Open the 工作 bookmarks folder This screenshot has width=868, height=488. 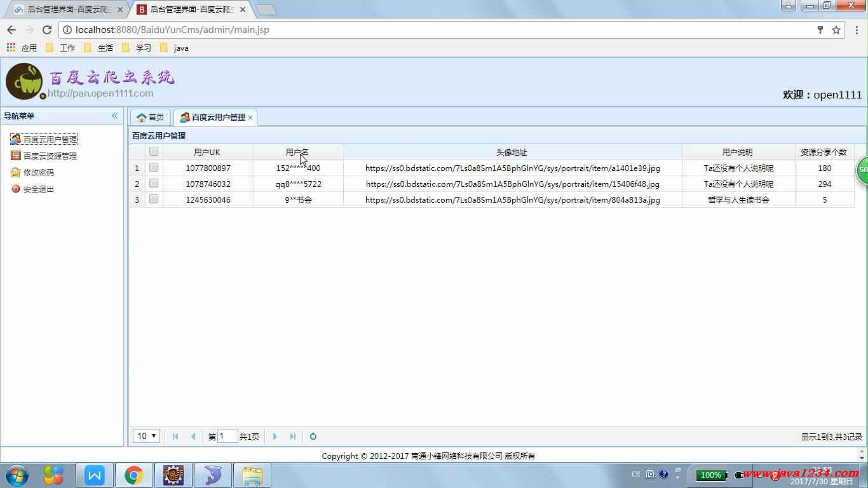[60, 48]
